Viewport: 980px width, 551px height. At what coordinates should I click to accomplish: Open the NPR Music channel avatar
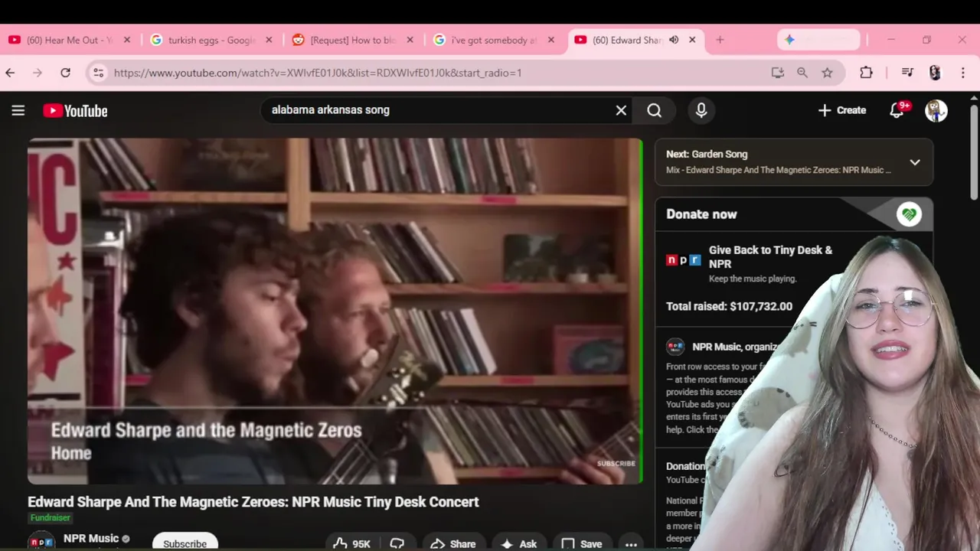(x=41, y=541)
